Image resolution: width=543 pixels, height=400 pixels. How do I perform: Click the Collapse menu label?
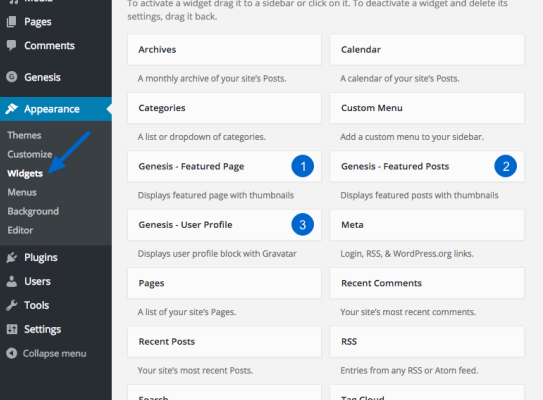coord(54,354)
